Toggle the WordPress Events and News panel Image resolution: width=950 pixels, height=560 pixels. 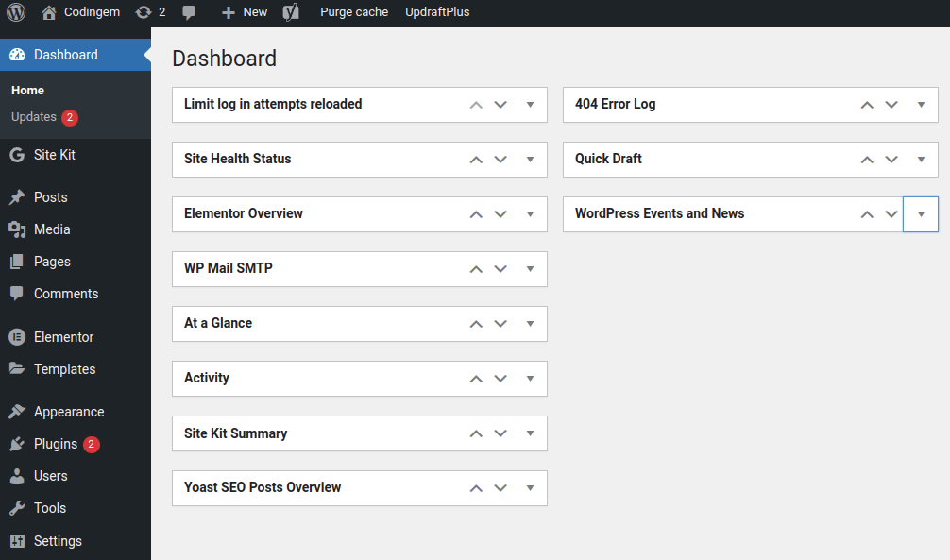pos(921,214)
